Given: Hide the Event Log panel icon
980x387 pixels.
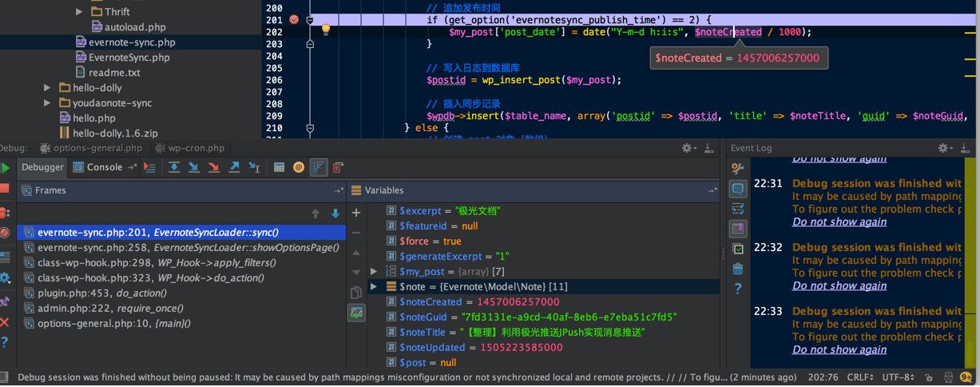Looking at the screenshot, I should [x=965, y=148].
